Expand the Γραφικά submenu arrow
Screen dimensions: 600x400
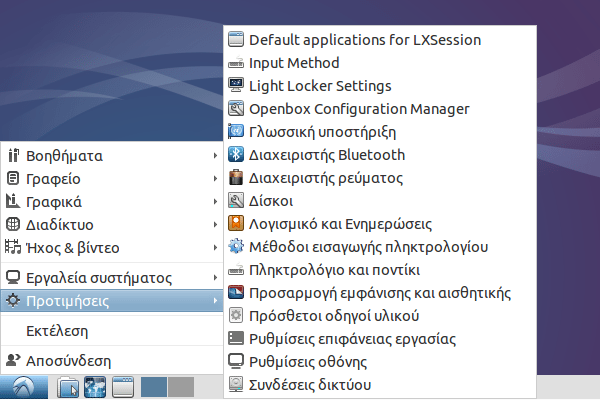(215, 202)
